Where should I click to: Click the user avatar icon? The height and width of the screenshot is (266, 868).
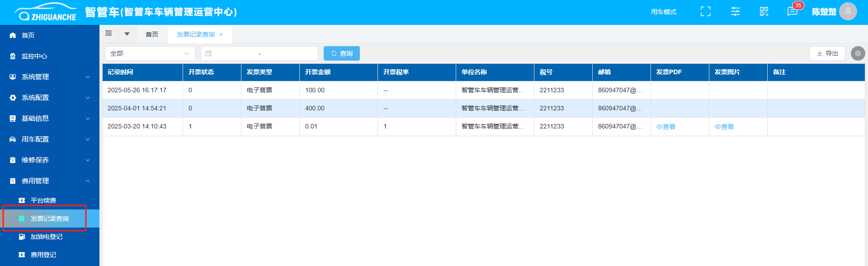(x=848, y=12)
